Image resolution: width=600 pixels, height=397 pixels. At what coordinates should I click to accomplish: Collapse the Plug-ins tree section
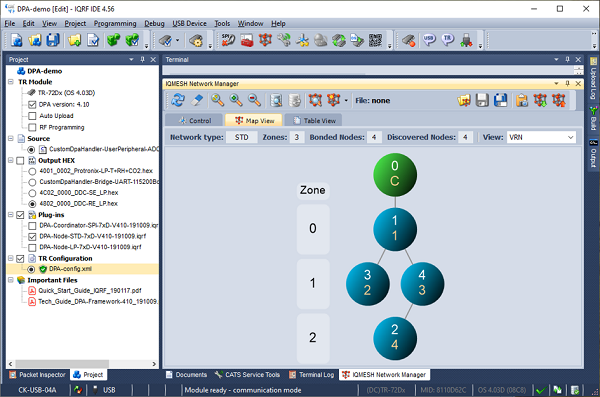click(11, 215)
